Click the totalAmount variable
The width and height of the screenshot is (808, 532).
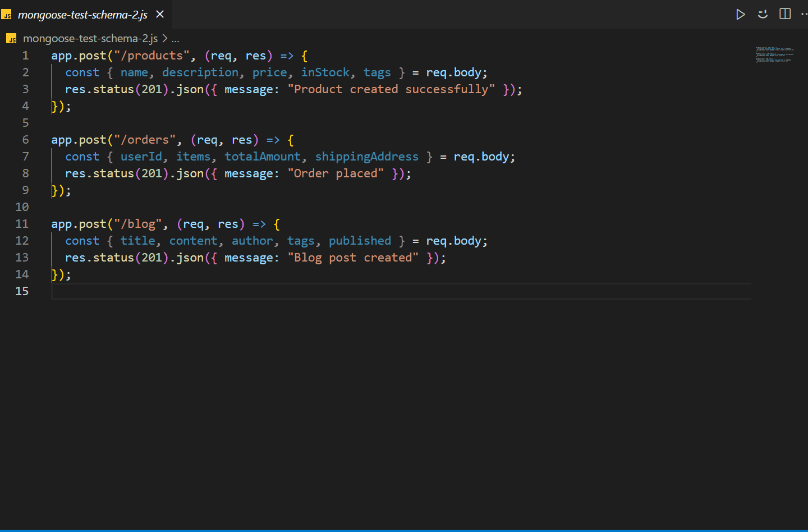point(263,157)
